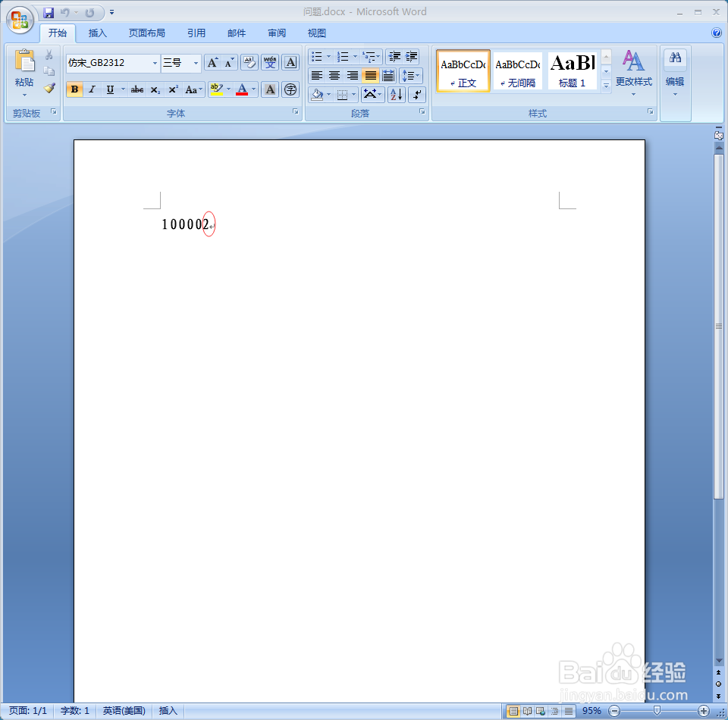
Task: Open the Paragraph dialog launcher
Action: coord(422,111)
